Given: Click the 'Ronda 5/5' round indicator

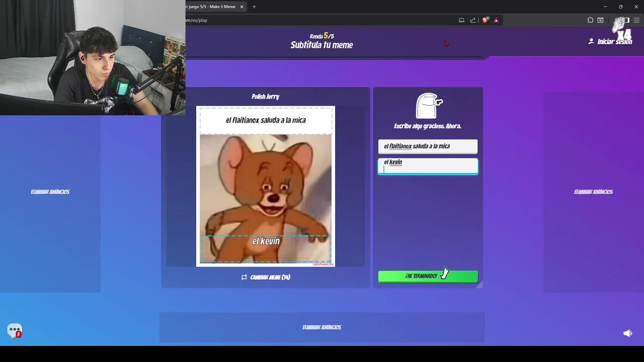Looking at the screenshot, I should 321,36.
